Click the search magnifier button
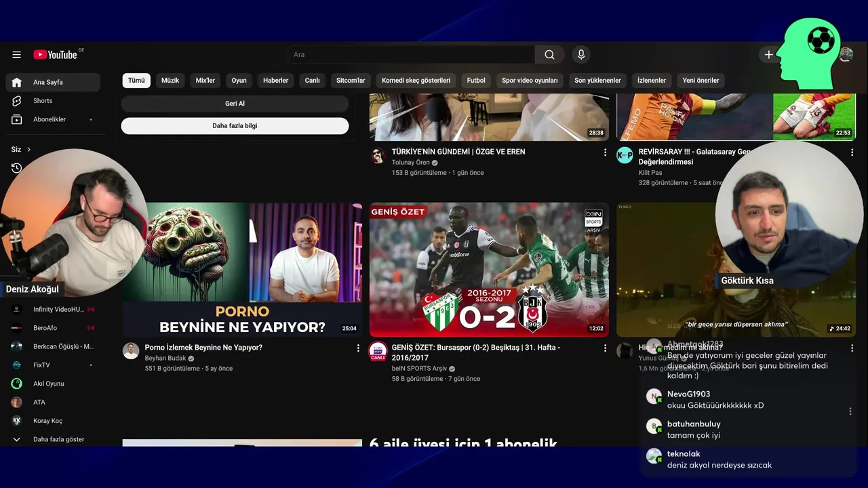 (549, 55)
